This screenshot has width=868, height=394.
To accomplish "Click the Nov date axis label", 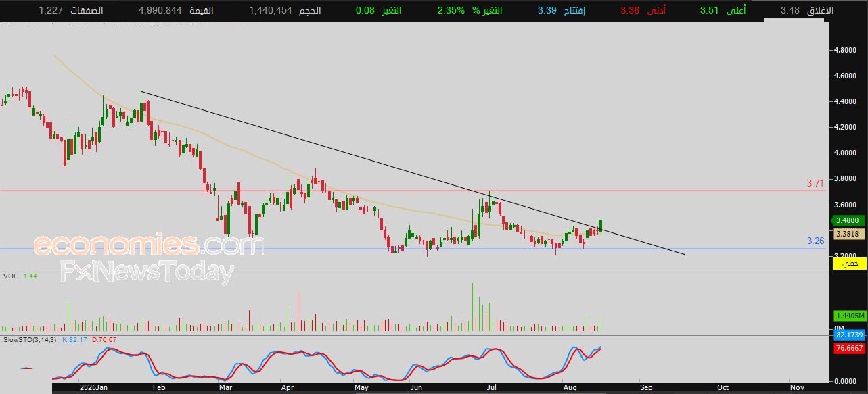I will coord(796,387).
